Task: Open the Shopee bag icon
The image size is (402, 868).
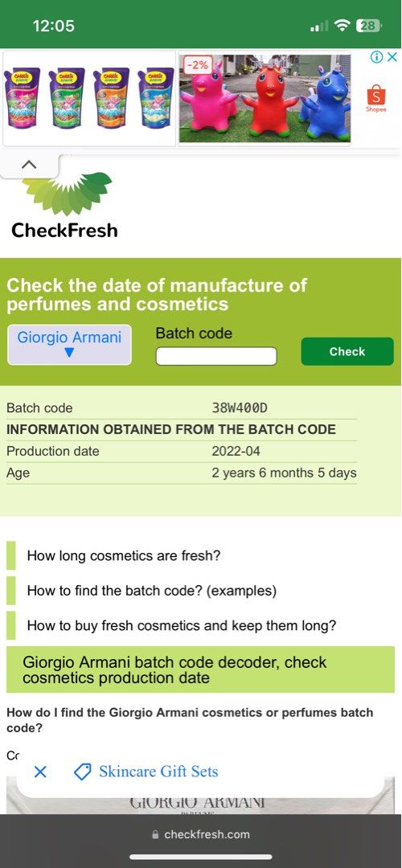Action: pyautogui.click(x=375, y=98)
